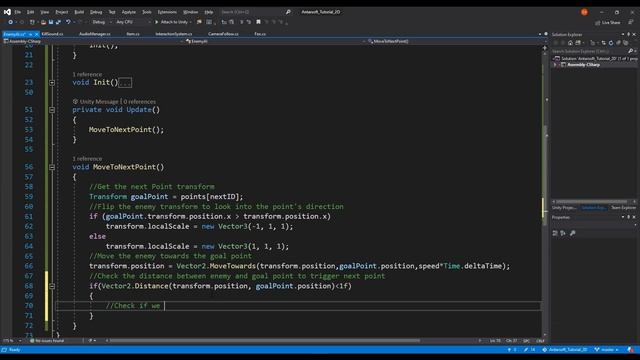Click the Undo toolbar icon
640x360 pixels.
(x=68, y=22)
